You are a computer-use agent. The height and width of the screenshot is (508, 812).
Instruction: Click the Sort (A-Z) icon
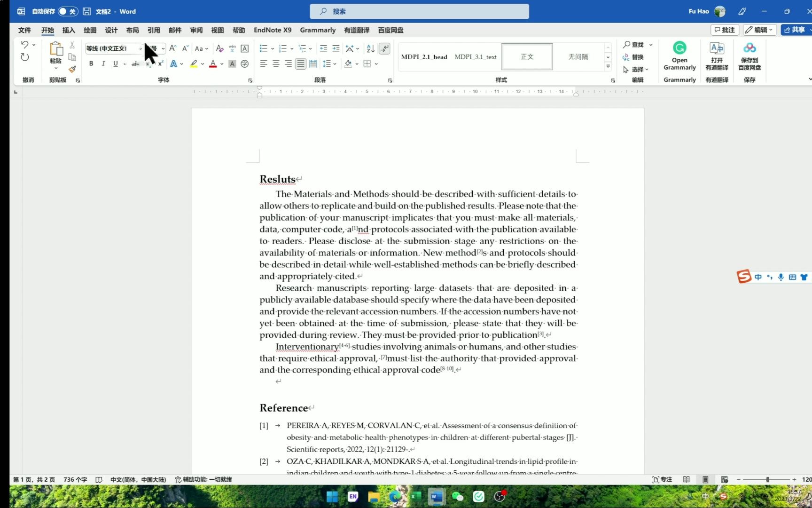pos(370,48)
